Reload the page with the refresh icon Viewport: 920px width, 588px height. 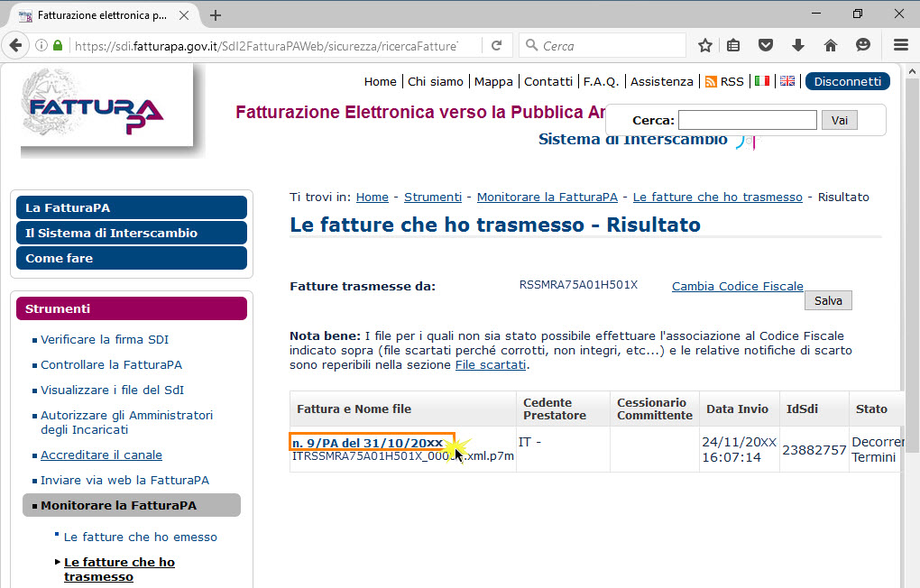point(496,45)
